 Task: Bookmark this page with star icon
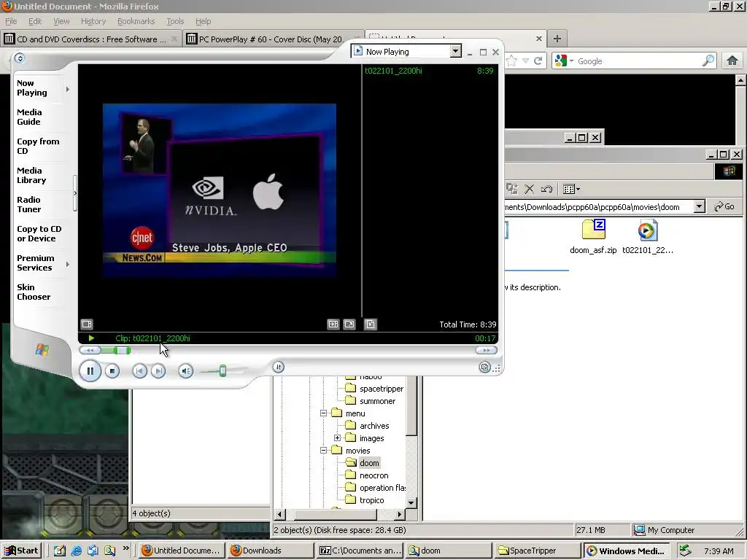tap(511, 61)
